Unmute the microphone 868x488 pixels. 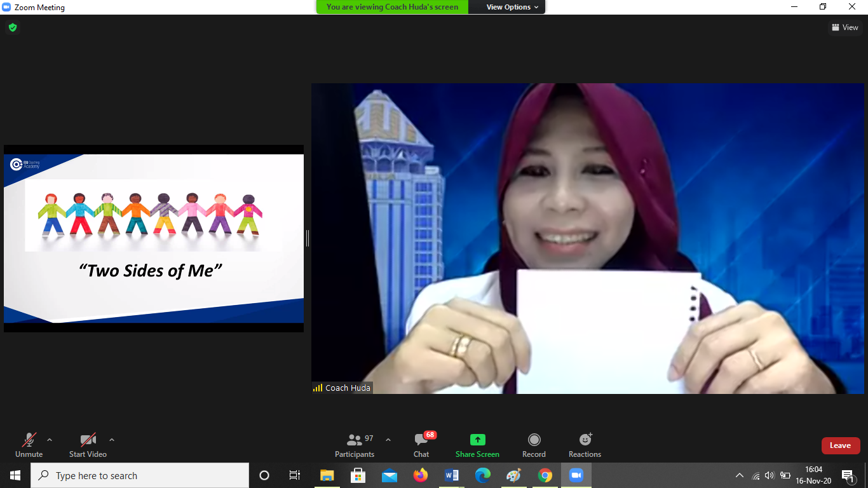click(29, 445)
